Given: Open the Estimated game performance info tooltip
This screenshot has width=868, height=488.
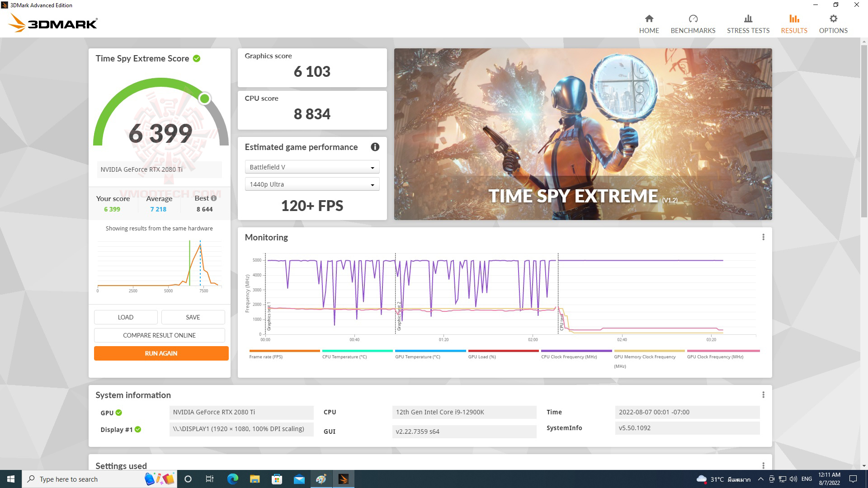Looking at the screenshot, I should pyautogui.click(x=374, y=146).
